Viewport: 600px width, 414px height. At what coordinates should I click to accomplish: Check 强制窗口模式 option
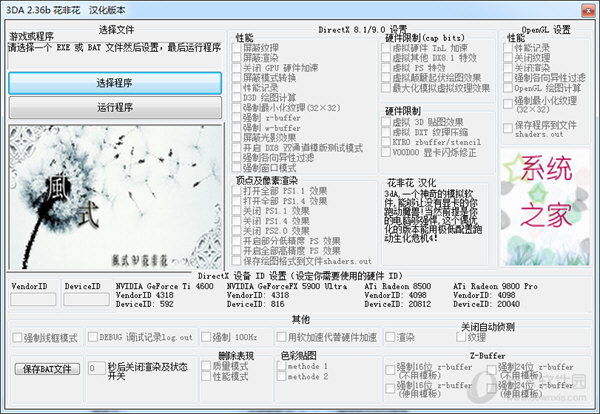tap(236, 168)
